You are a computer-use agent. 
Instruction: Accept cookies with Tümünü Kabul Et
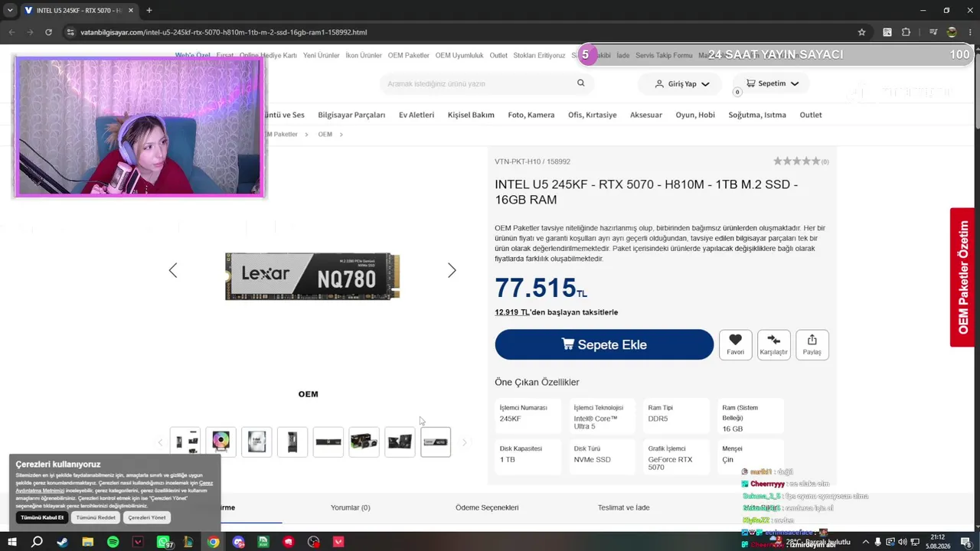tap(42, 517)
